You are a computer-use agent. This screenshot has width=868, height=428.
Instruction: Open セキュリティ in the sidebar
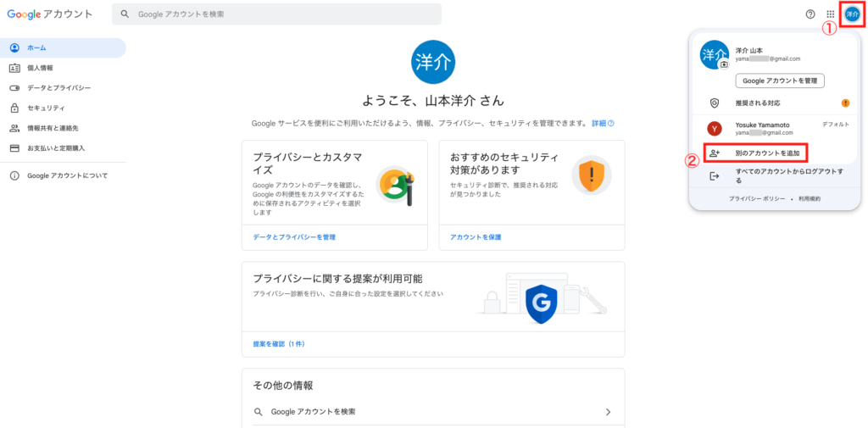coord(63,108)
